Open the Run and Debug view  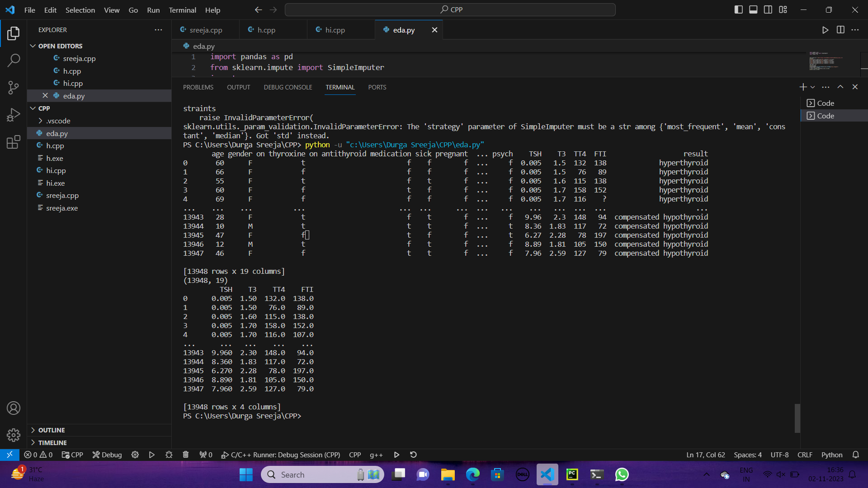tap(14, 114)
